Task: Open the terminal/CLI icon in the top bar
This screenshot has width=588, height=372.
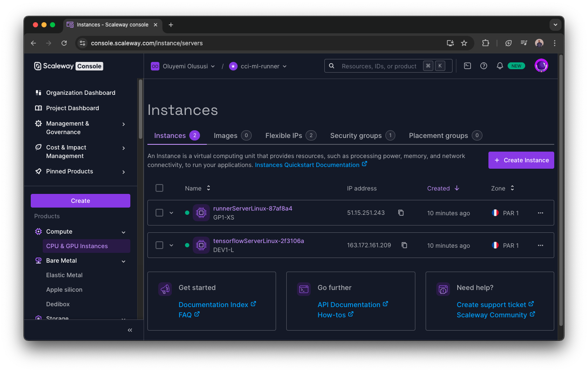Action: pos(467,66)
